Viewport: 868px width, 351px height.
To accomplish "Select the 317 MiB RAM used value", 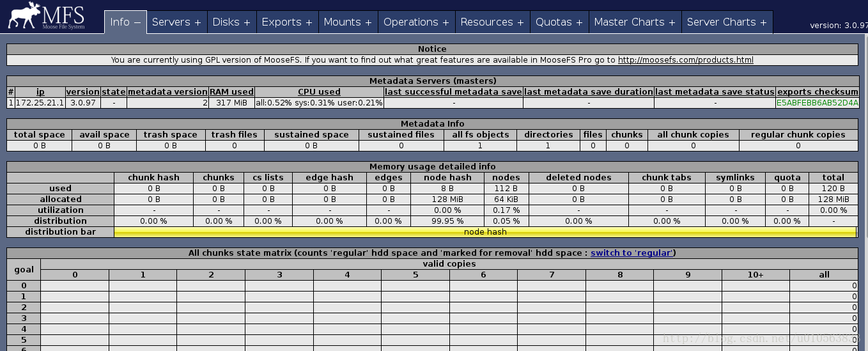I will click(232, 103).
